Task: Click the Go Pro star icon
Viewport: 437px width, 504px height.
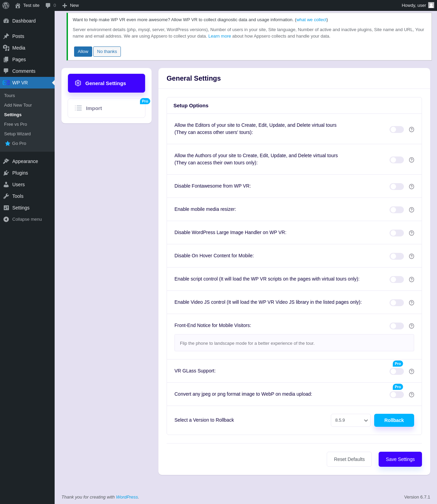Action: 8,144
